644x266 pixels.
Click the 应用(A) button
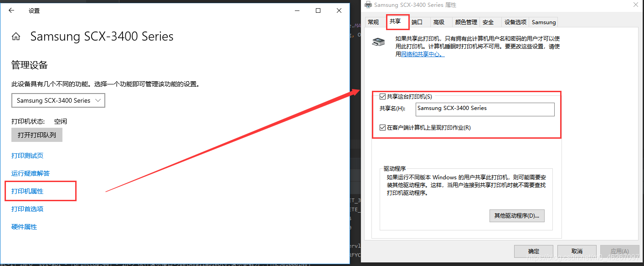click(619, 251)
